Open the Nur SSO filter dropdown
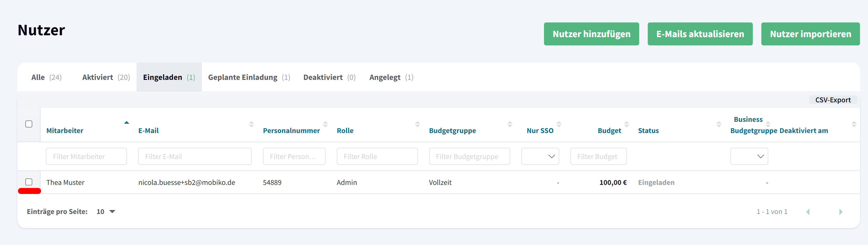Screen dimensions: 868x245 coord(540,156)
